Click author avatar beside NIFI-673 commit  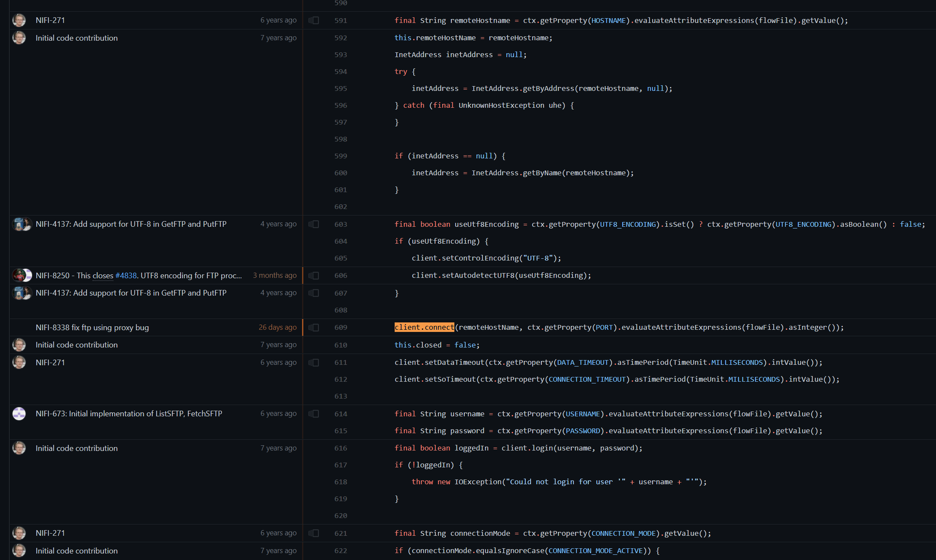click(x=19, y=414)
